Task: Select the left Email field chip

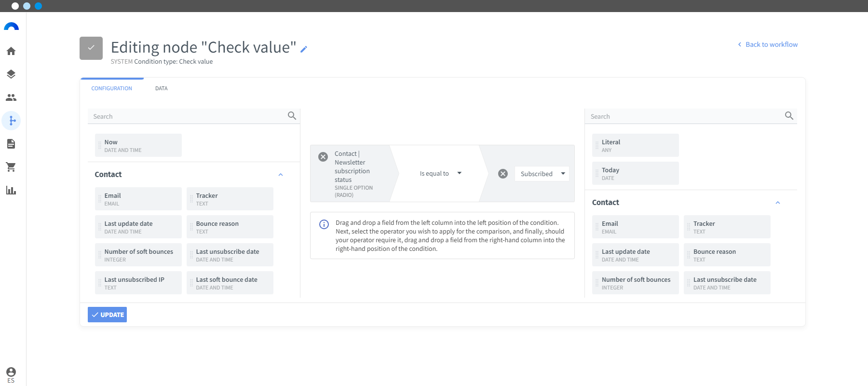Action: pyautogui.click(x=138, y=199)
